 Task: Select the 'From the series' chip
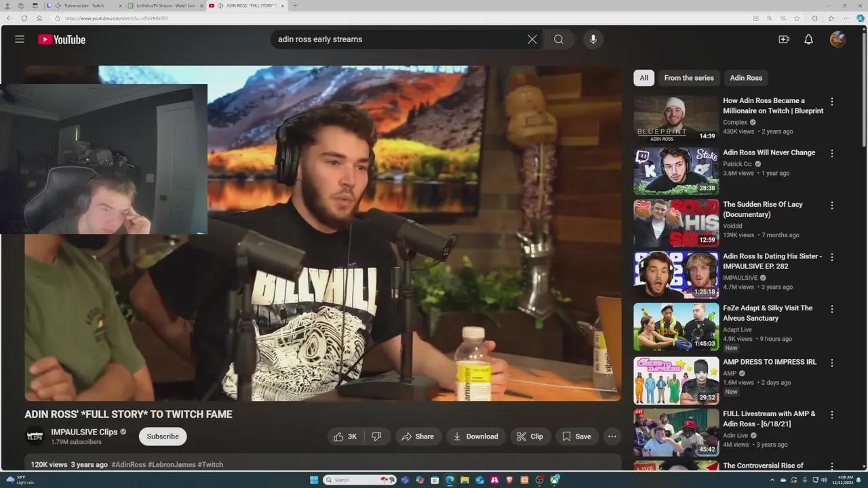[x=689, y=78]
